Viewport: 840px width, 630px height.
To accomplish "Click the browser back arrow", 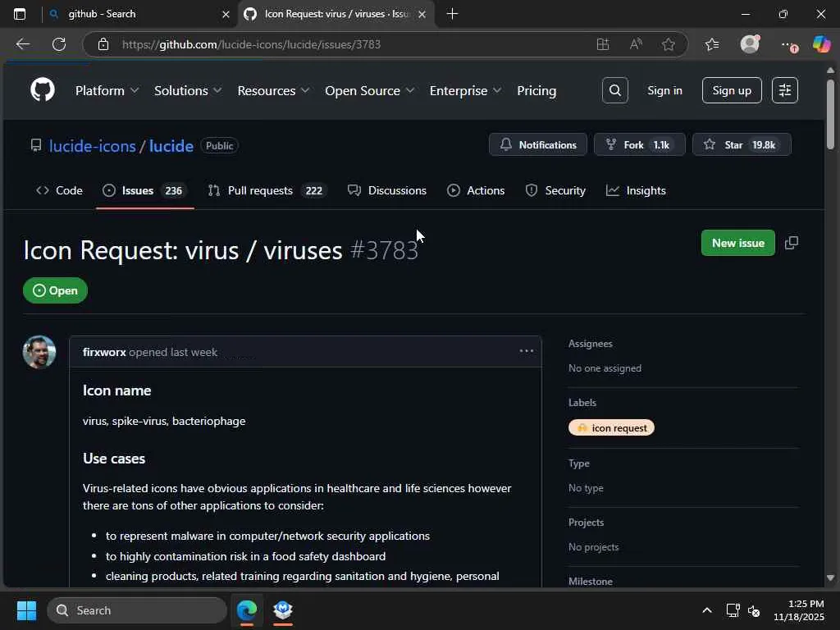I will pyautogui.click(x=22, y=44).
